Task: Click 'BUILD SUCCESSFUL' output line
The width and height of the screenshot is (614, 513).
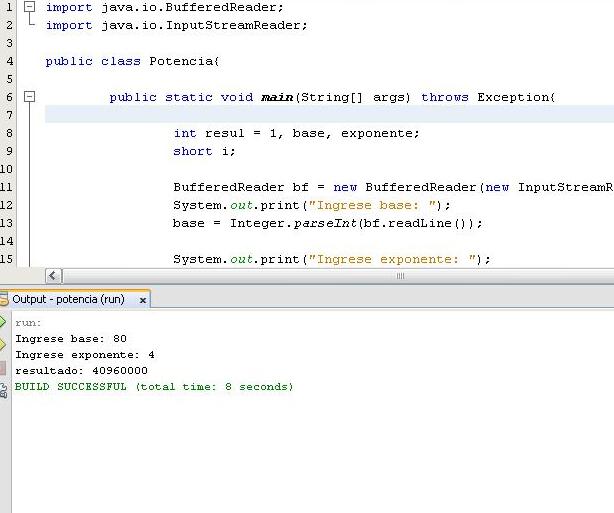Action: 154,387
